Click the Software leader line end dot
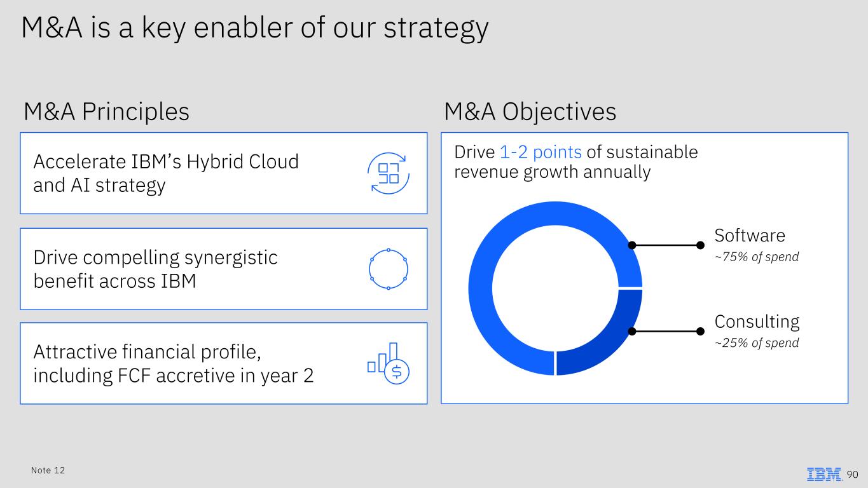This screenshot has height=488, width=868. 701,245
